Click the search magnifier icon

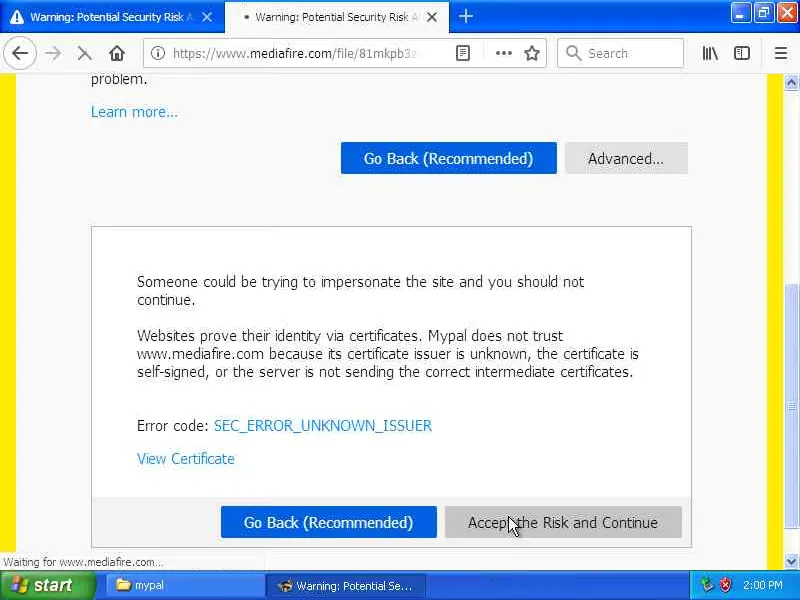573,53
